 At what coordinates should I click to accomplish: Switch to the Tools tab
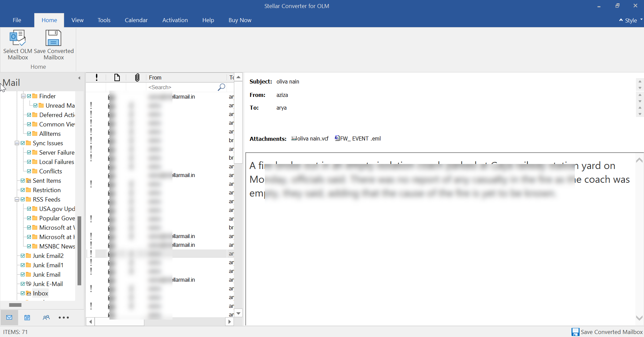tap(104, 20)
